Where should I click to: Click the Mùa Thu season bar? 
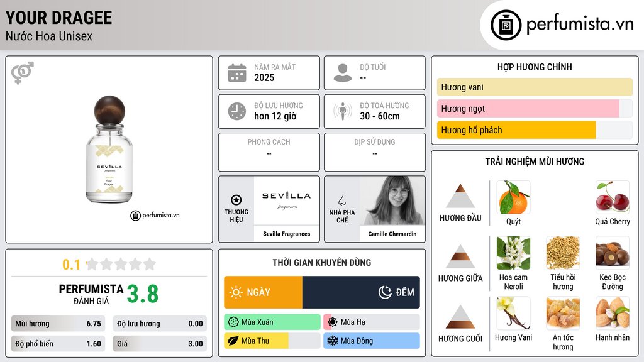tap(272, 341)
